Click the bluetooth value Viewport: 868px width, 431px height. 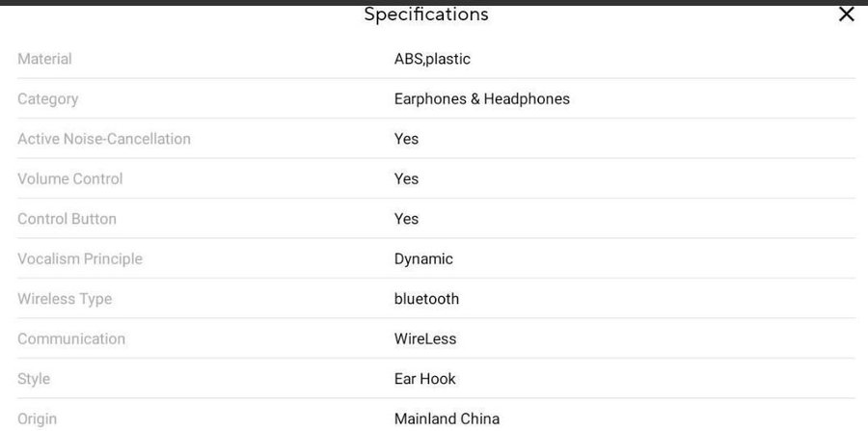tap(427, 299)
